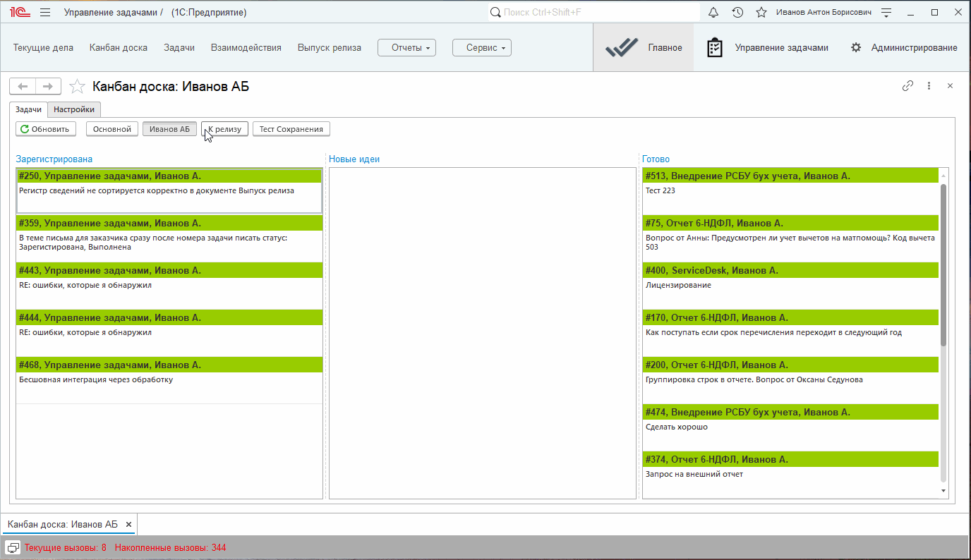Open the form's more actions menu
The width and height of the screenshot is (971, 560).
coord(929,86)
